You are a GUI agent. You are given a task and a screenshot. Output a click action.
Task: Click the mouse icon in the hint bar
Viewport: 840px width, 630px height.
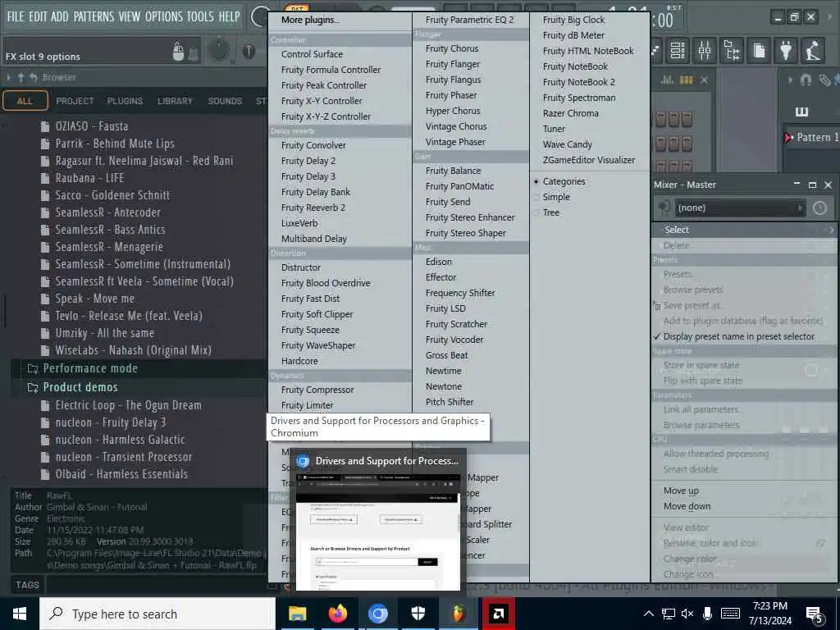click(178, 52)
